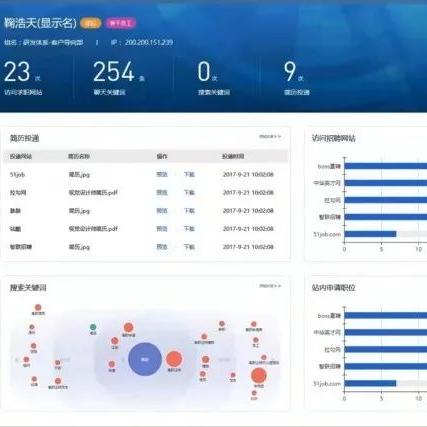The height and width of the screenshot is (427, 427).
Task: Preview the 51job resume file
Action: pyautogui.click(x=162, y=174)
